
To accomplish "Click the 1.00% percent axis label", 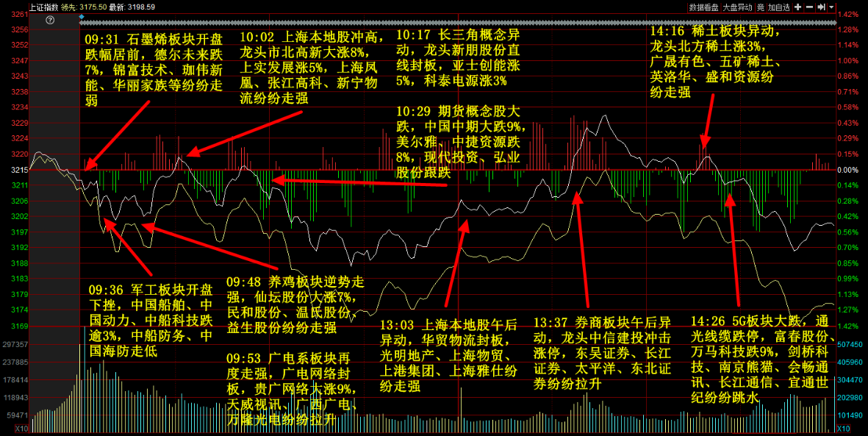I will point(847,60).
